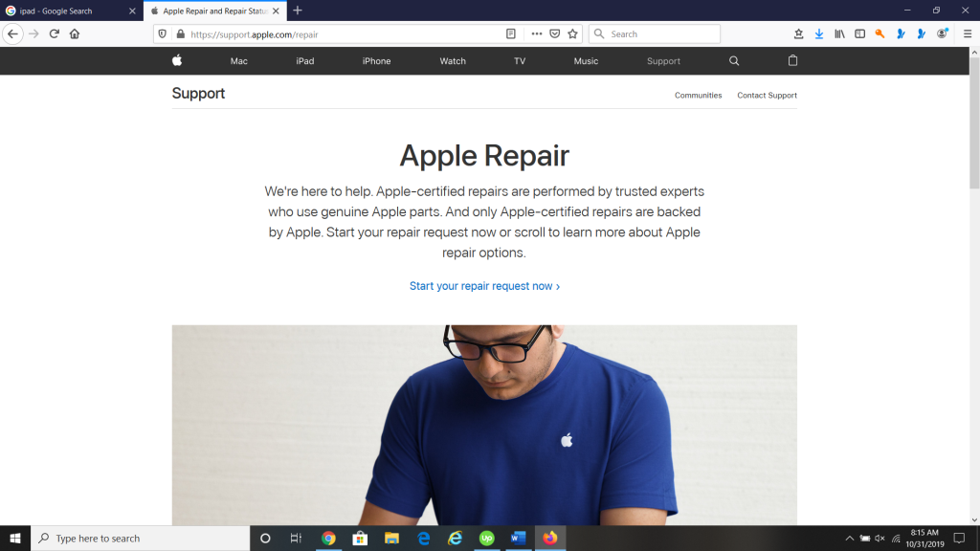Open the Library icon in toolbar
This screenshot has width=980, height=551.
[x=839, y=34]
